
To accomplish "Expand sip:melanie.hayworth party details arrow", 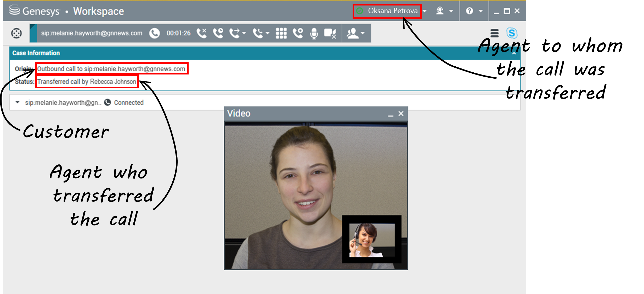I will pos(18,102).
